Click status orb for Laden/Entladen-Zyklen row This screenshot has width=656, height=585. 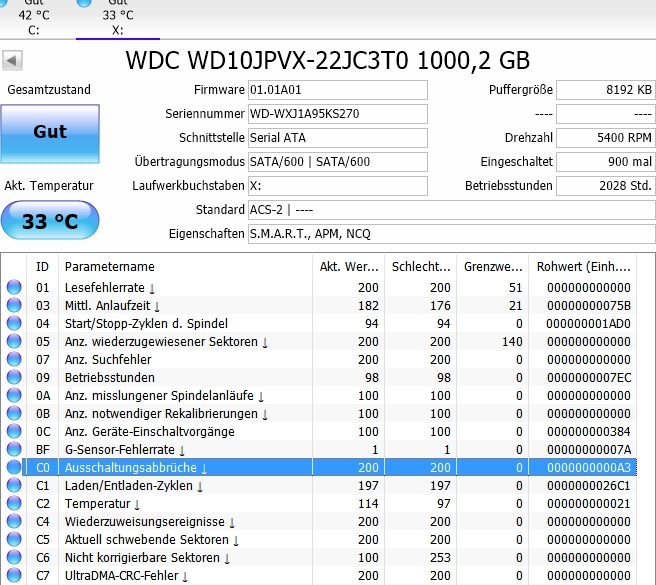[x=14, y=485]
